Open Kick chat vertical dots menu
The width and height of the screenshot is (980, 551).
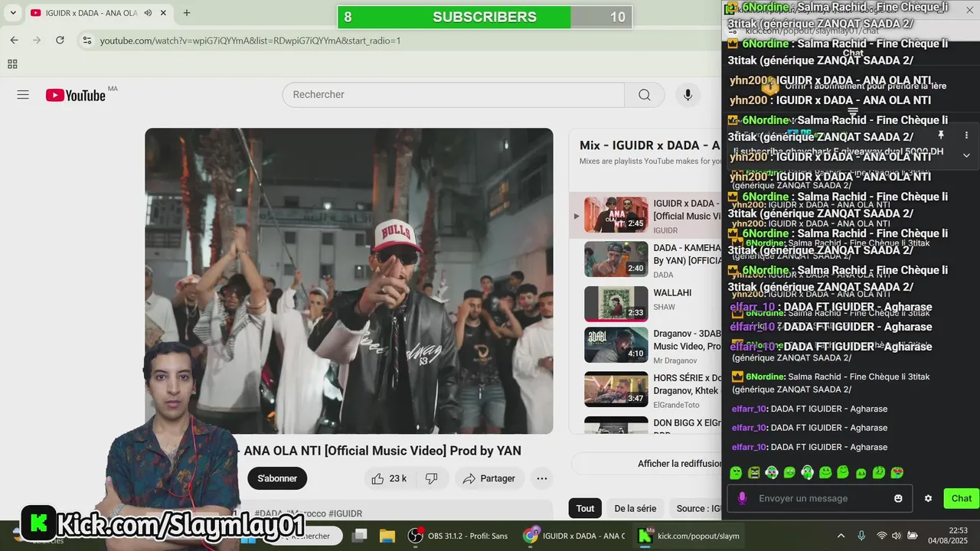[x=966, y=135]
